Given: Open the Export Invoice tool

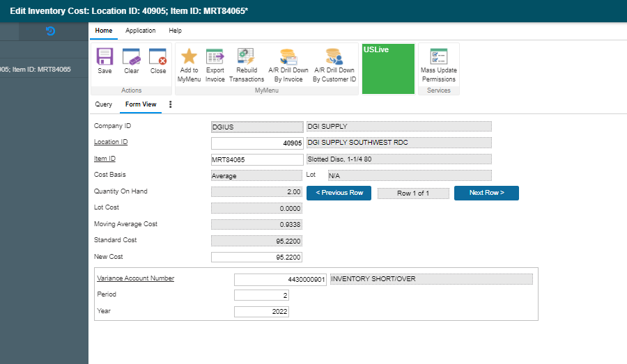Looking at the screenshot, I should pyautogui.click(x=215, y=57).
